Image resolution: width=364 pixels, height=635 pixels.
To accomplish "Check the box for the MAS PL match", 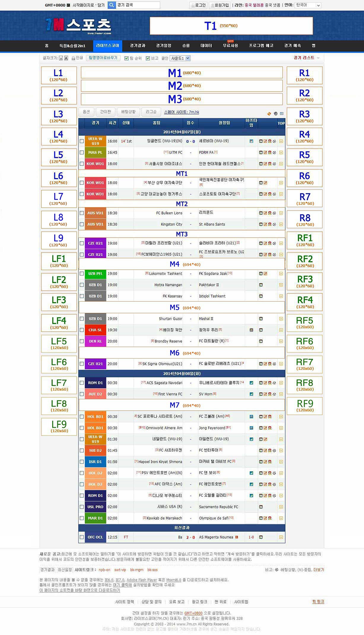I will pos(82,152).
